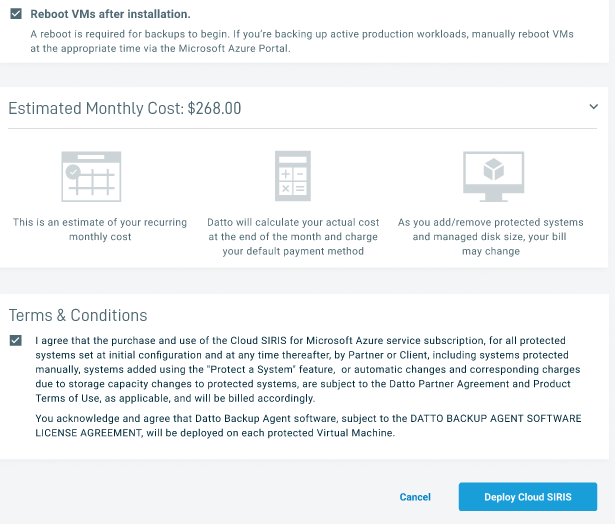Click the 'recurring monthly cost' caption
The height and width of the screenshot is (524, 615).
point(100,229)
